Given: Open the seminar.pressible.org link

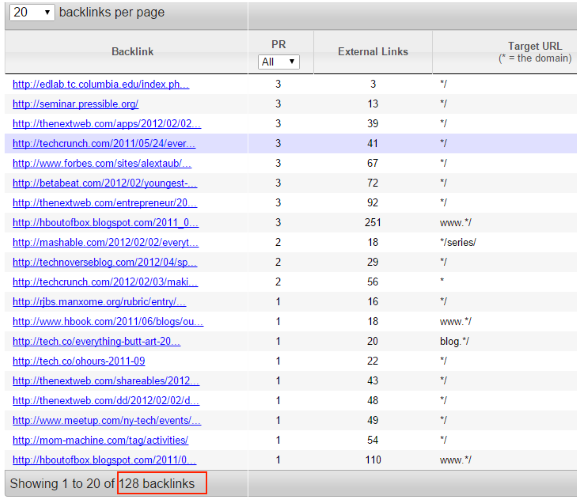Looking at the screenshot, I should 75,104.
